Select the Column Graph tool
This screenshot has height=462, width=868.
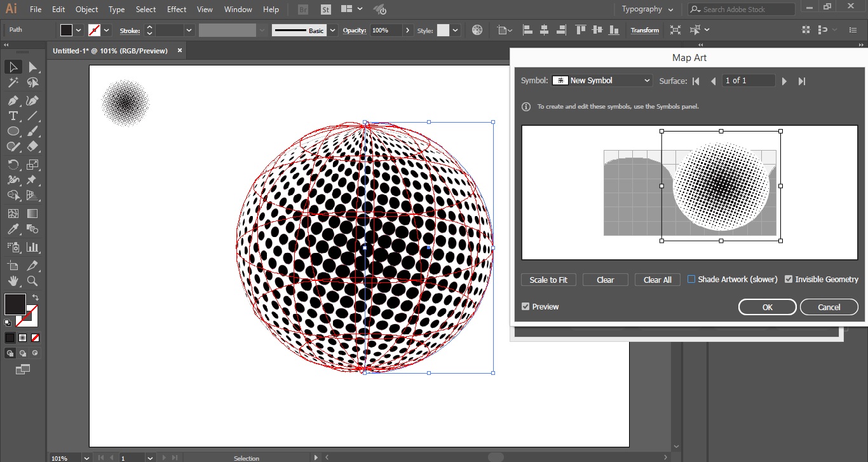coord(32,247)
